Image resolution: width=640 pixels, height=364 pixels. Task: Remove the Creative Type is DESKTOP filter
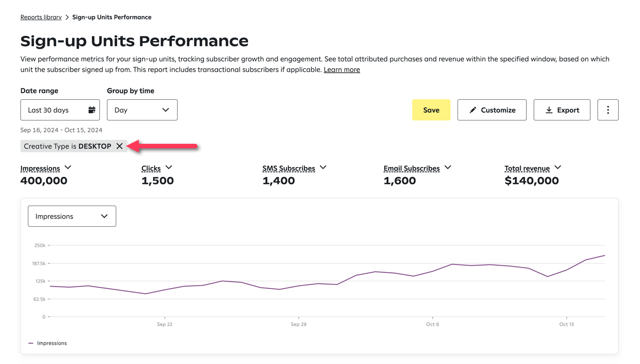[x=119, y=146]
